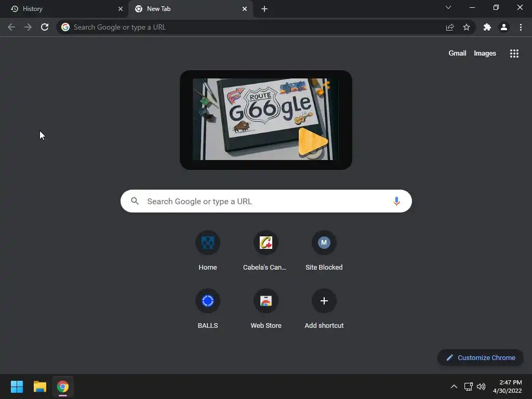The image size is (532, 399).
Task: Go back using the back arrow
Action: pos(11,27)
